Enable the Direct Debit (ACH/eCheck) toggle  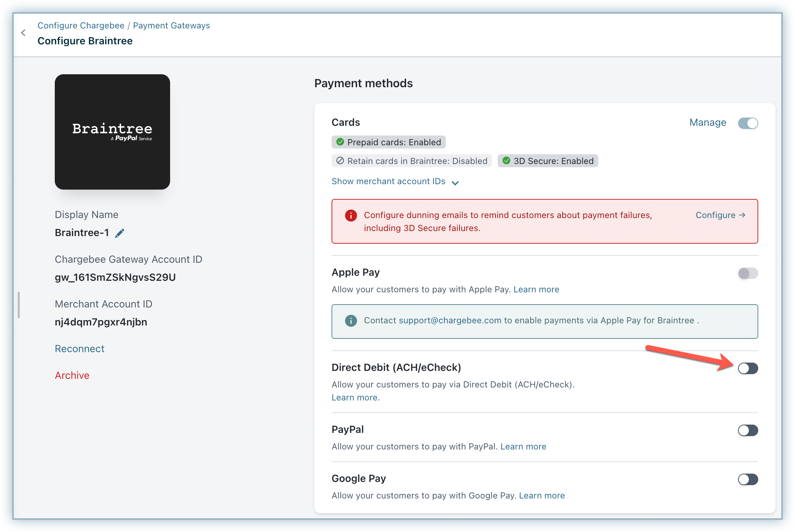tap(748, 368)
